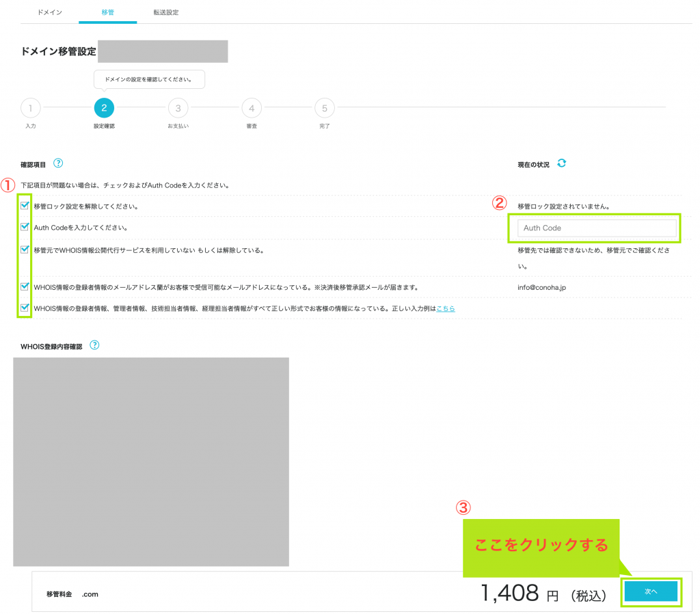Uncheck the WHOIS registrant information format checkbox
700x614 pixels.
pos(25,308)
